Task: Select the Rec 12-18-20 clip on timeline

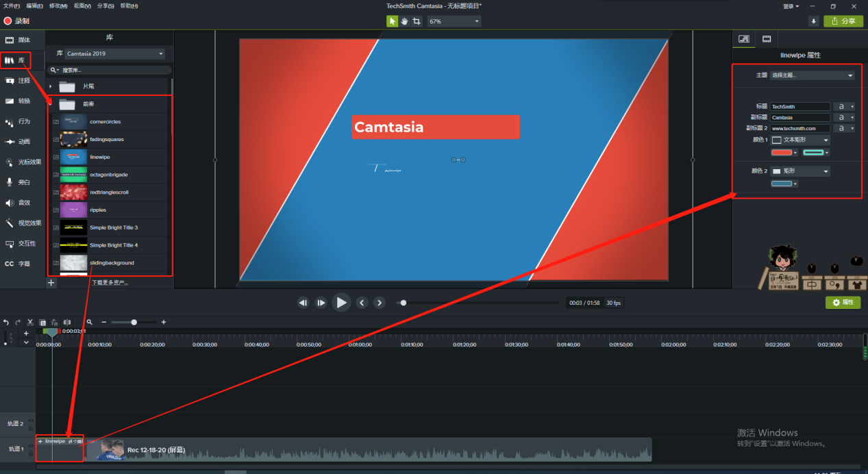Action: coord(369,450)
